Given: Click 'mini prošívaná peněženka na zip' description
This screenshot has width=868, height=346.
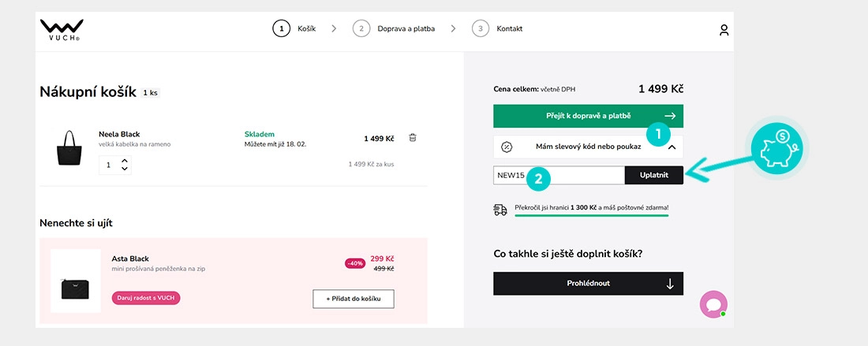Looking at the screenshot, I should coord(159,269).
